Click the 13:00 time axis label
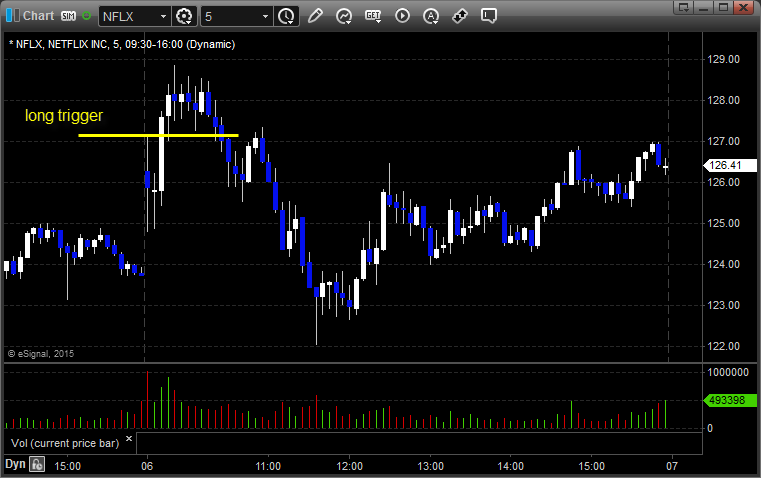Screen dimensions: 761x478 [x=430, y=466]
